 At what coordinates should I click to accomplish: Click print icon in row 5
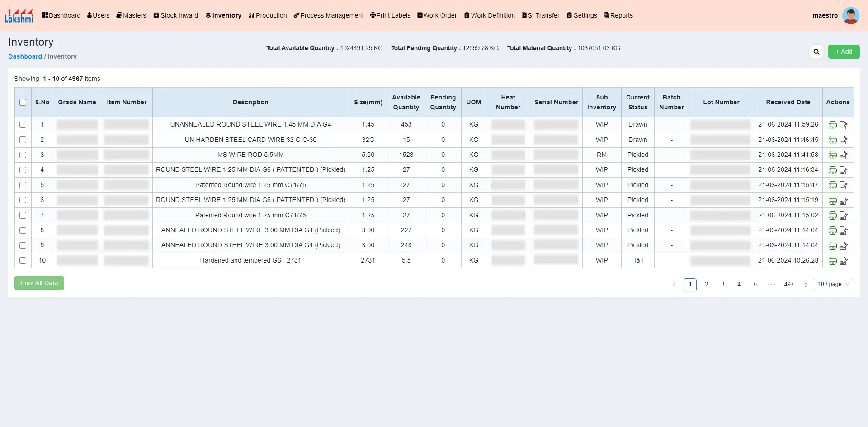tap(832, 185)
